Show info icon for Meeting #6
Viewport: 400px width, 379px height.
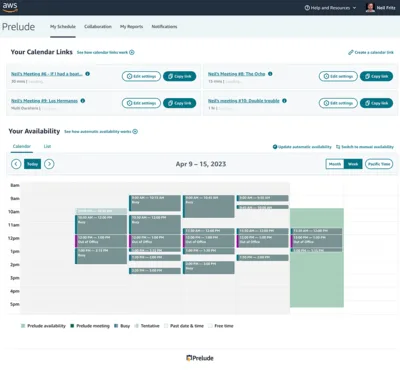[x=87, y=74]
